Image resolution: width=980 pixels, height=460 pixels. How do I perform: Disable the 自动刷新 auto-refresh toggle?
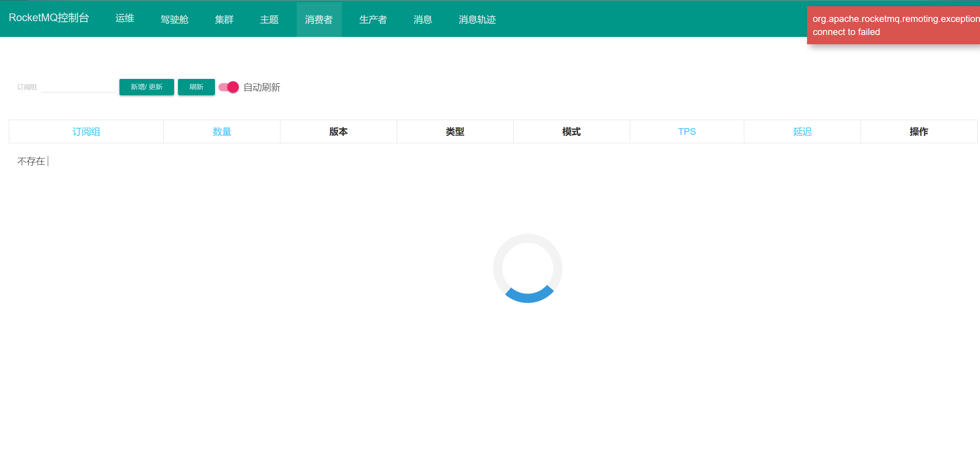pyautogui.click(x=229, y=87)
